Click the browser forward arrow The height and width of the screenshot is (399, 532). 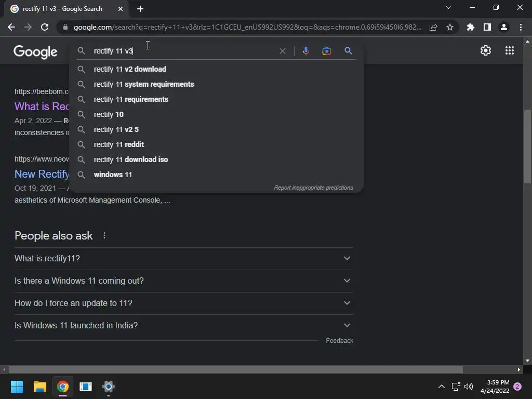(x=28, y=27)
